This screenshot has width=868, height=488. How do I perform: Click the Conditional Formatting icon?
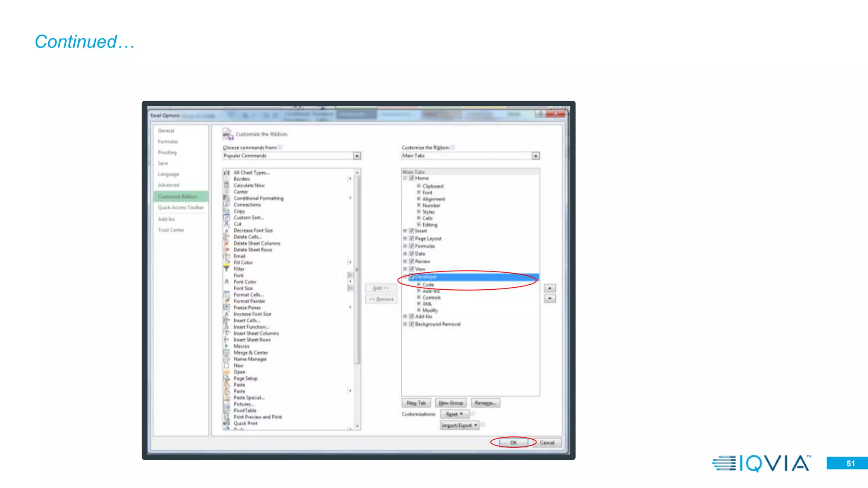click(226, 198)
